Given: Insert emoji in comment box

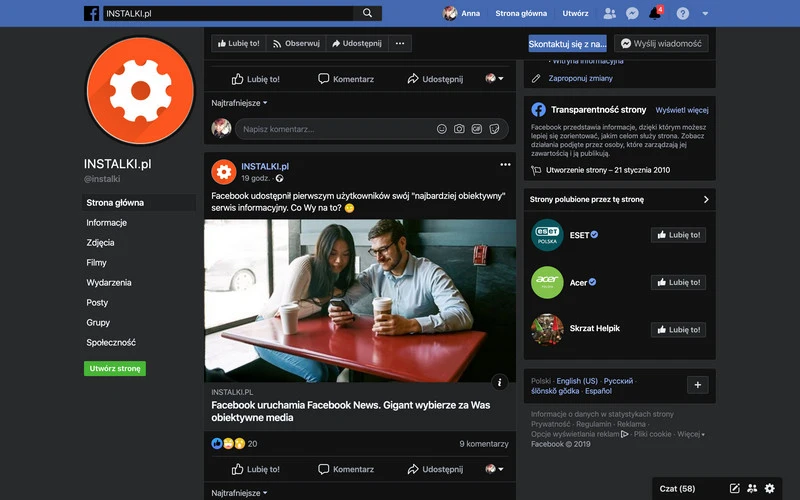Looking at the screenshot, I should [442, 129].
